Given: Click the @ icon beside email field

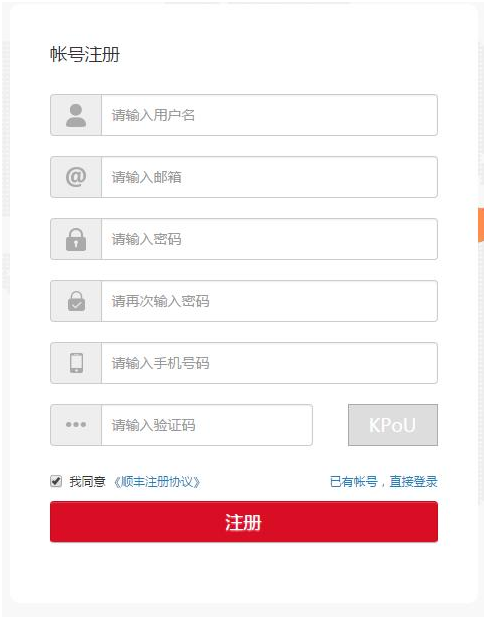Looking at the screenshot, I should (76, 177).
